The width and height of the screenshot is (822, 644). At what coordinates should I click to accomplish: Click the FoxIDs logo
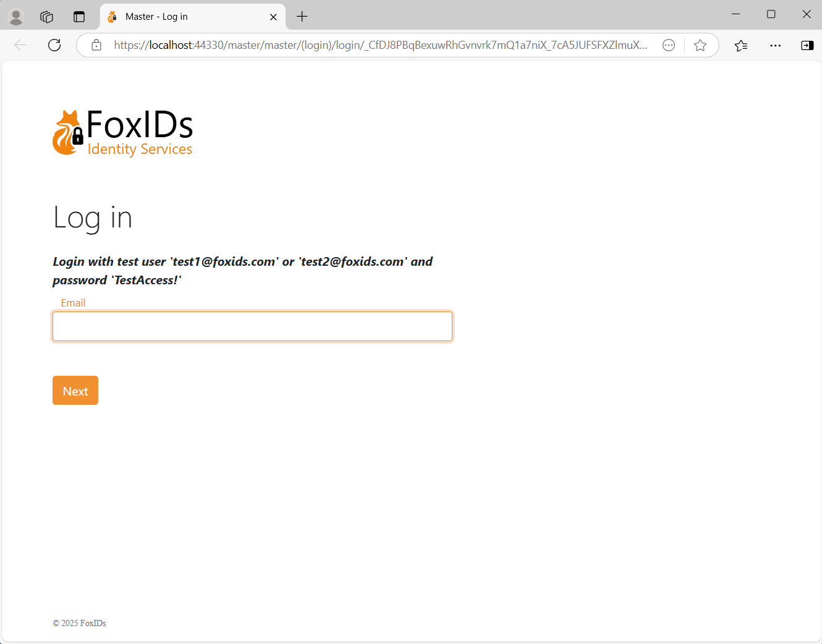point(122,132)
